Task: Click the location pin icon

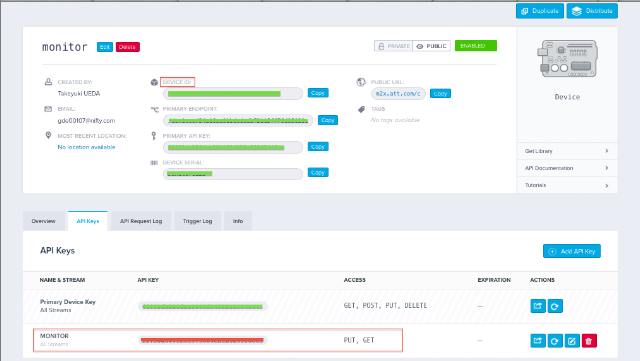Action: click(48, 135)
